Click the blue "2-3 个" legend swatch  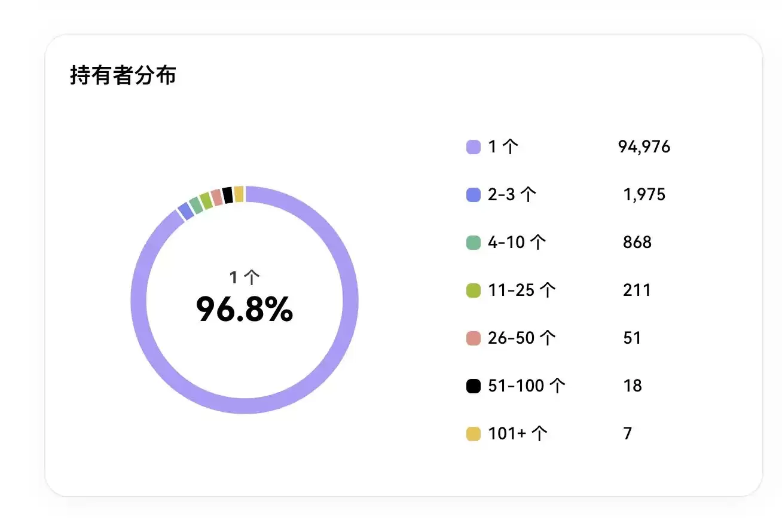point(473,195)
